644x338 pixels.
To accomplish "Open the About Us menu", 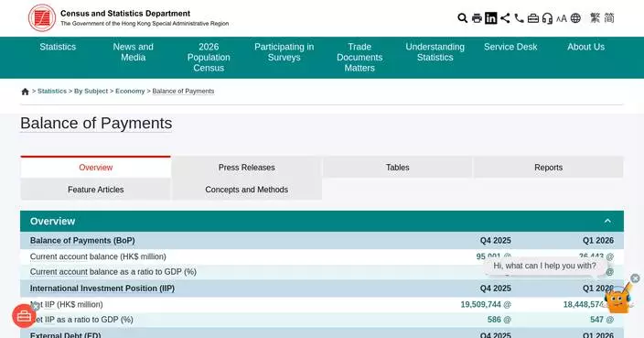I will (x=585, y=47).
